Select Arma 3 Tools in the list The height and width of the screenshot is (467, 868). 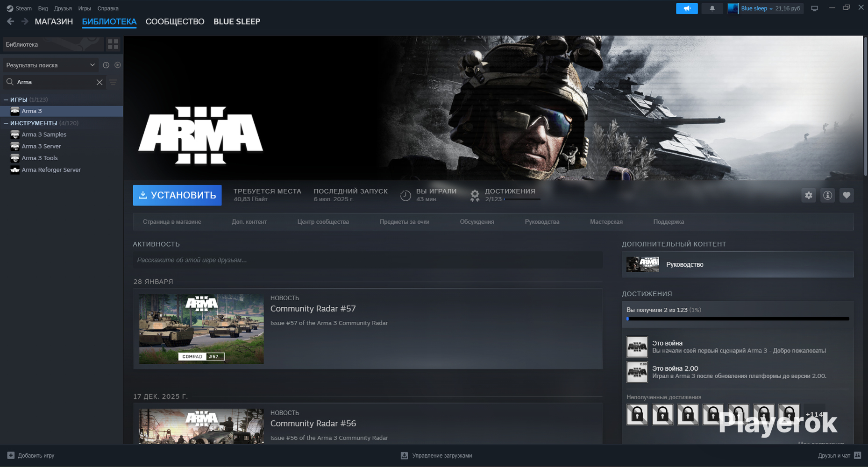[62, 158]
